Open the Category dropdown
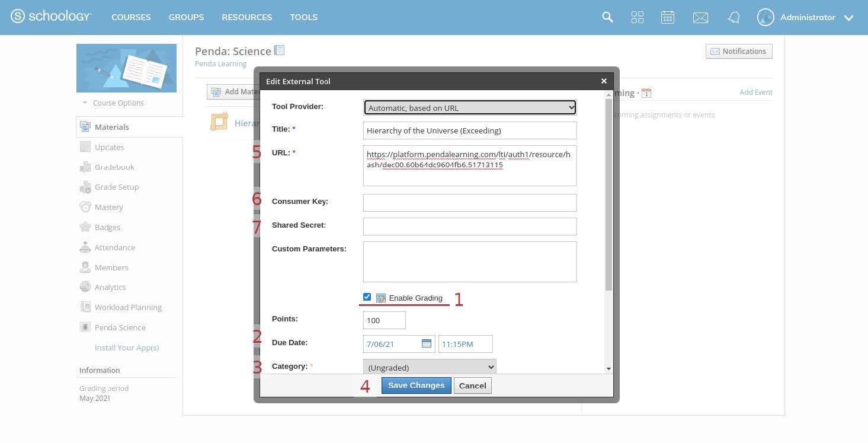Viewport: 868px width, 443px height. pos(429,366)
